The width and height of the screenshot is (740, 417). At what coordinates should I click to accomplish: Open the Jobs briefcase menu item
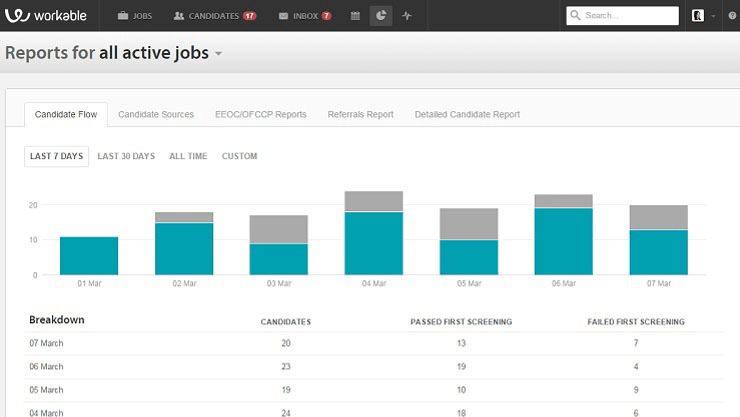(x=135, y=16)
